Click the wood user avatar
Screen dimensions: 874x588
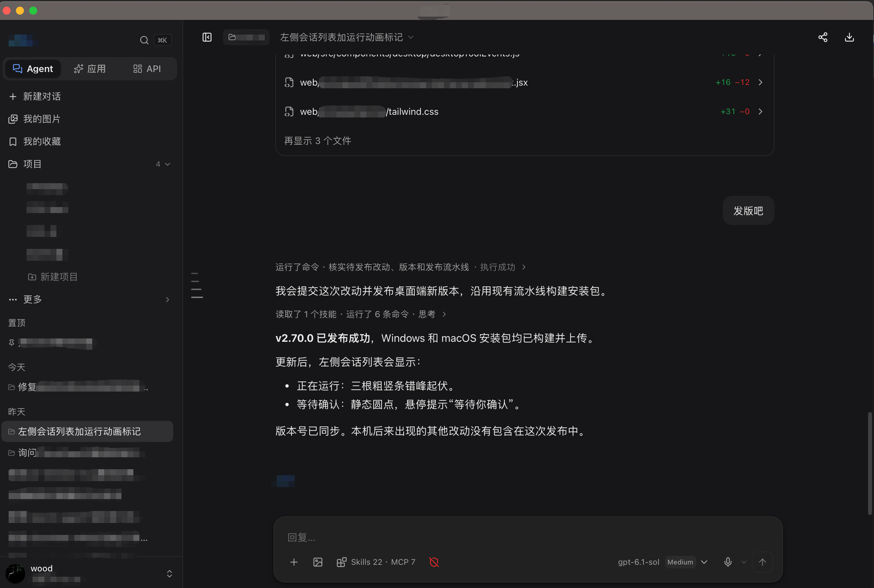[15, 573]
